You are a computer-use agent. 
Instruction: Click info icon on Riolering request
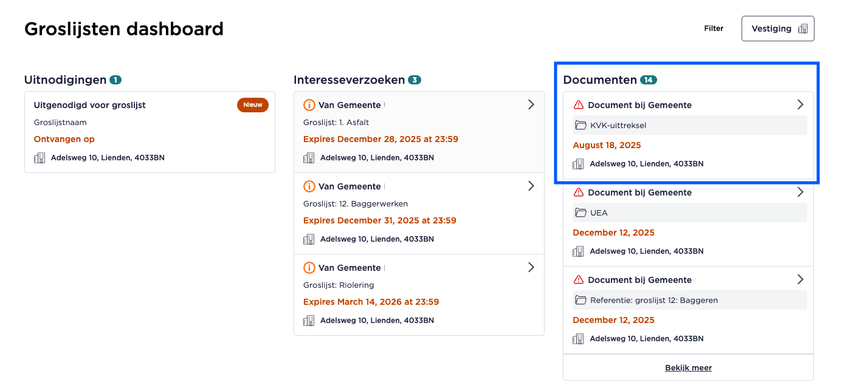309,268
